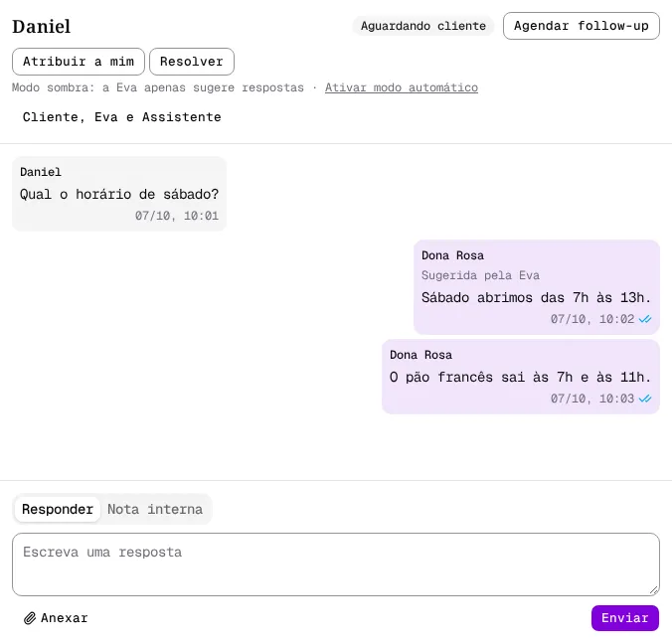Switch to the Responder tab
Image resolution: width=672 pixels, height=644 pixels.
coord(58,509)
